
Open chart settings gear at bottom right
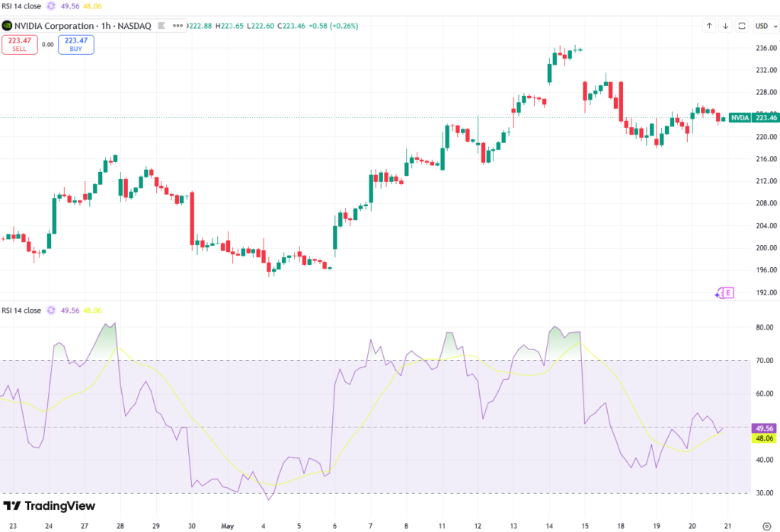766,526
